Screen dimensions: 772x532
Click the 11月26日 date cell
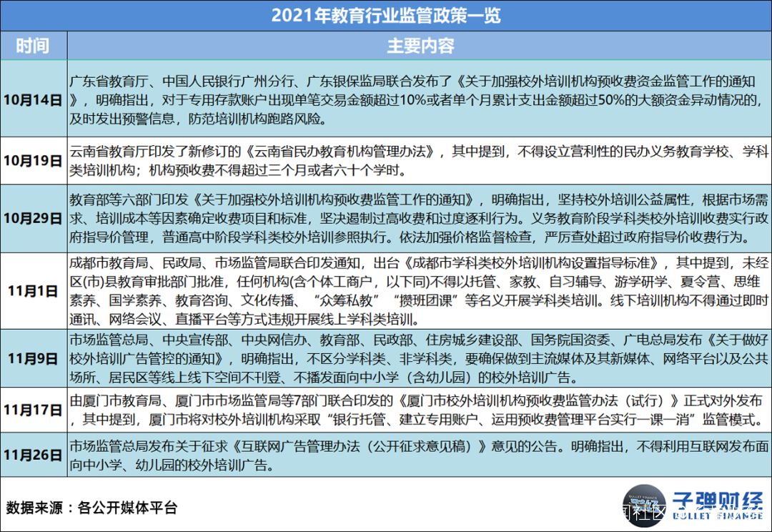(x=34, y=455)
